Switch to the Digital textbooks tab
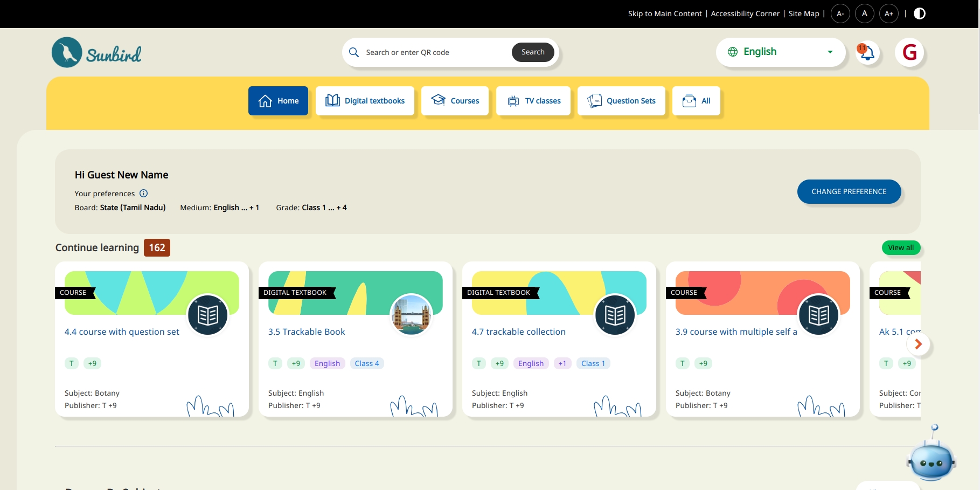 pos(365,101)
